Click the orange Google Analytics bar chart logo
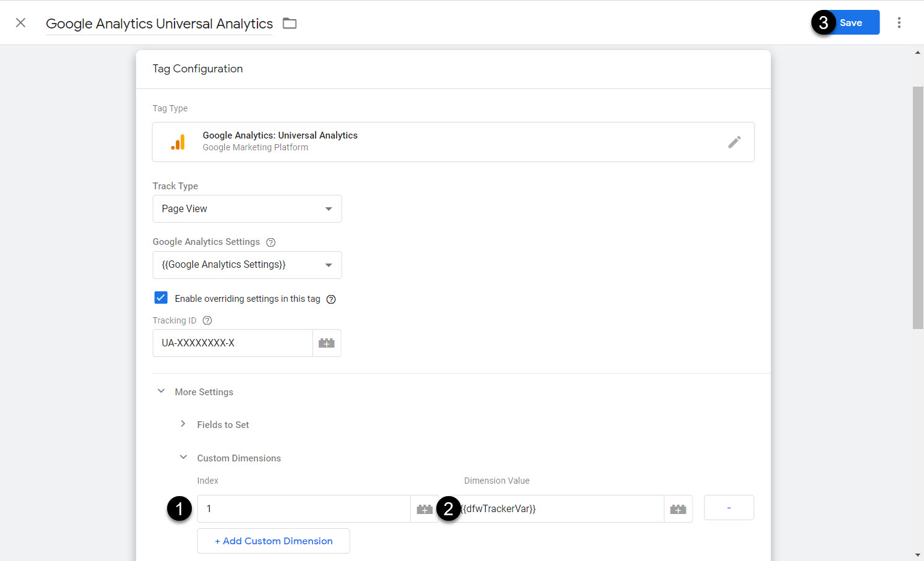924x561 pixels. coord(178,142)
